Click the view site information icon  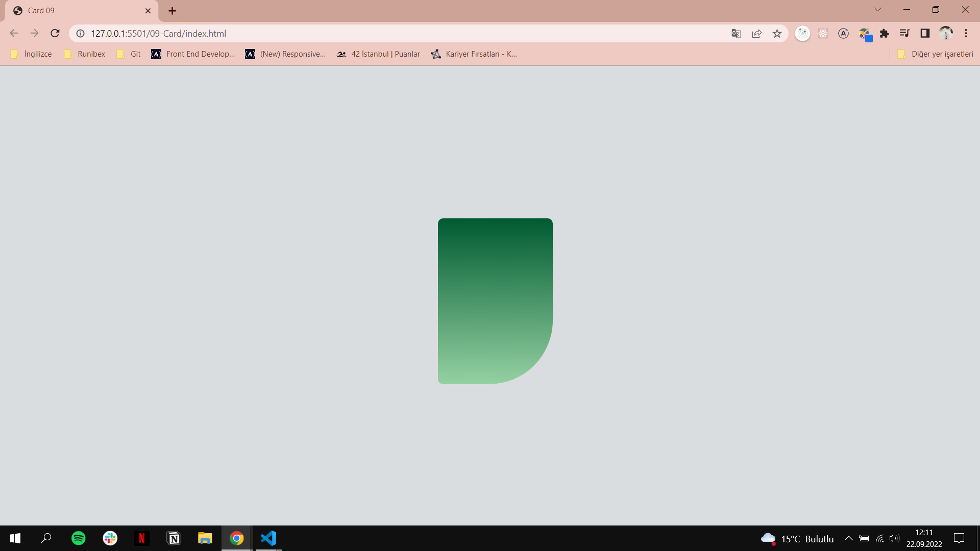coord(80,34)
